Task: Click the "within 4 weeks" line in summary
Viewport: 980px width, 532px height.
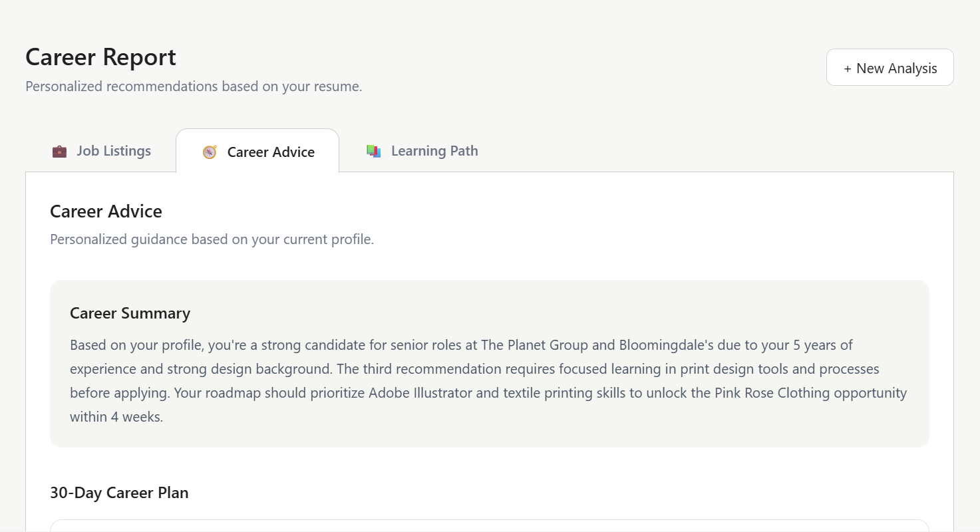Action: tap(116, 417)
